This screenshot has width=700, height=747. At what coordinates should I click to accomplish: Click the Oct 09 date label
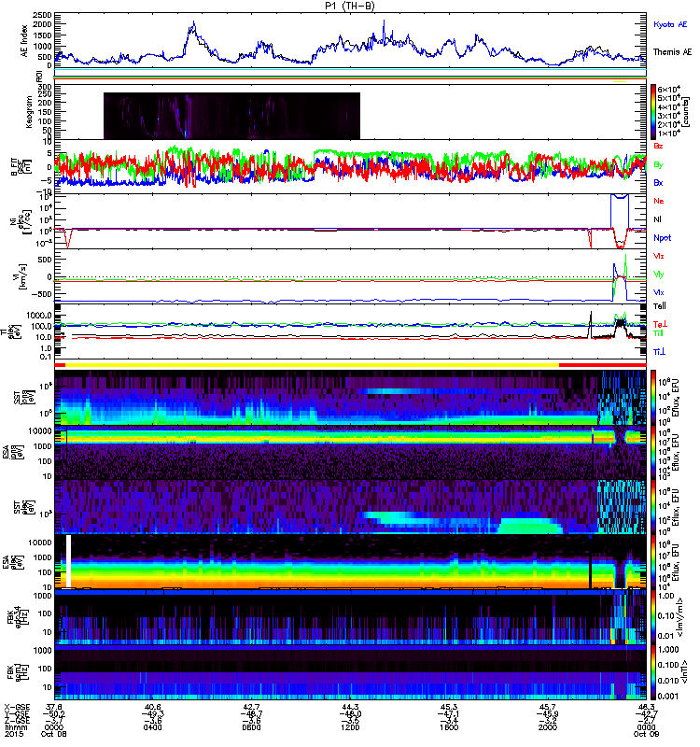646,734
